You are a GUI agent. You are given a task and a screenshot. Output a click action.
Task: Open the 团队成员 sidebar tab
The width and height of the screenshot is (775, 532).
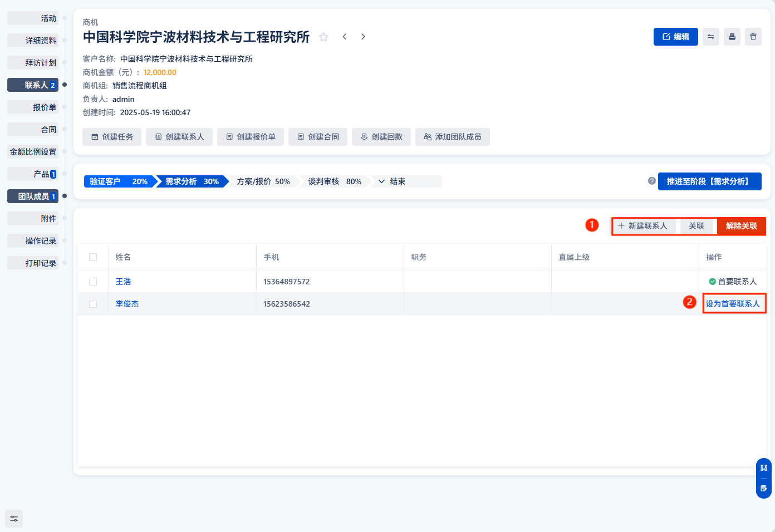33,196
